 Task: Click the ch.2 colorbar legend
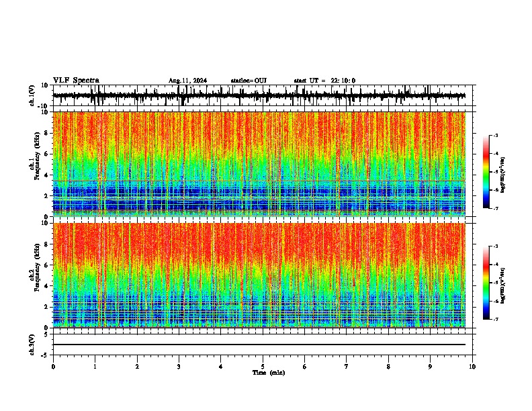point(486,283)
